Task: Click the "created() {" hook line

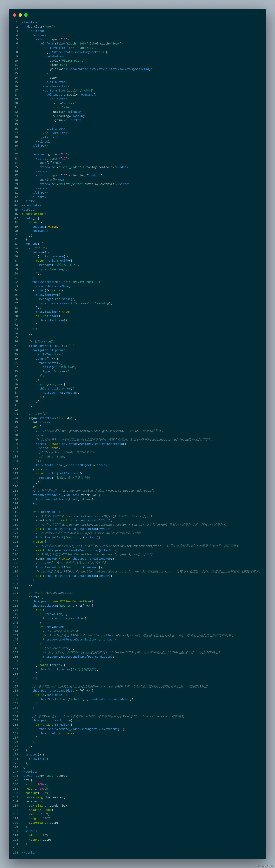Action: [35, 754]
